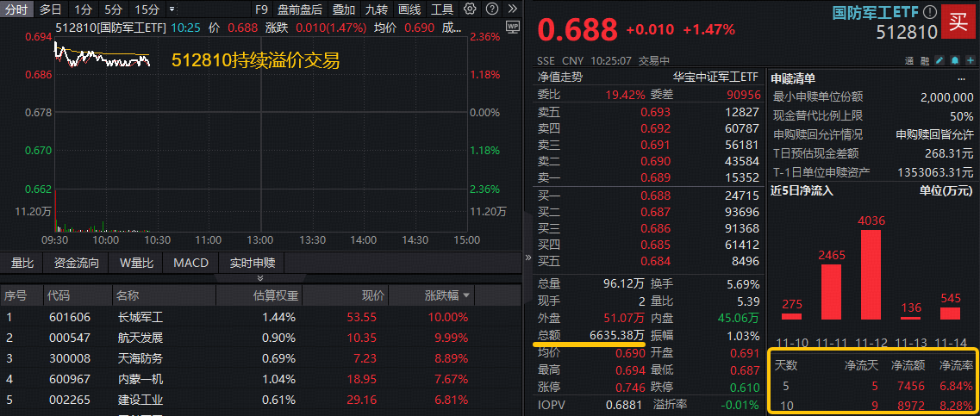Image resolution: width=980 pixels, height=416 pixels.
Task: Open the time period dropdown after 15分
Action: click(172, 9)
